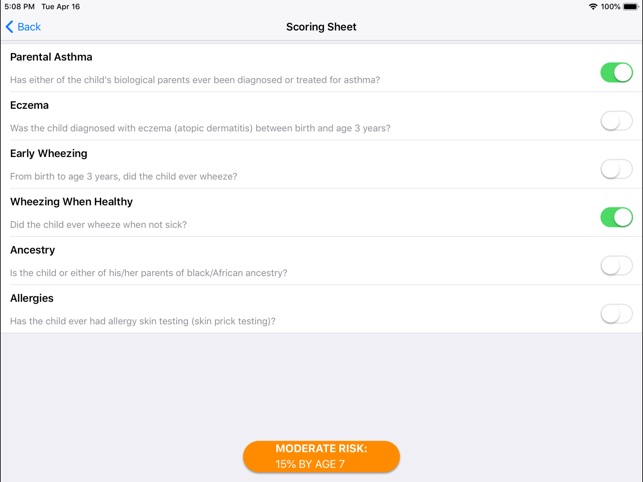Click the battery icon in status bar
The width and height of the screenshot is (643, 482).
click(631, 7)
